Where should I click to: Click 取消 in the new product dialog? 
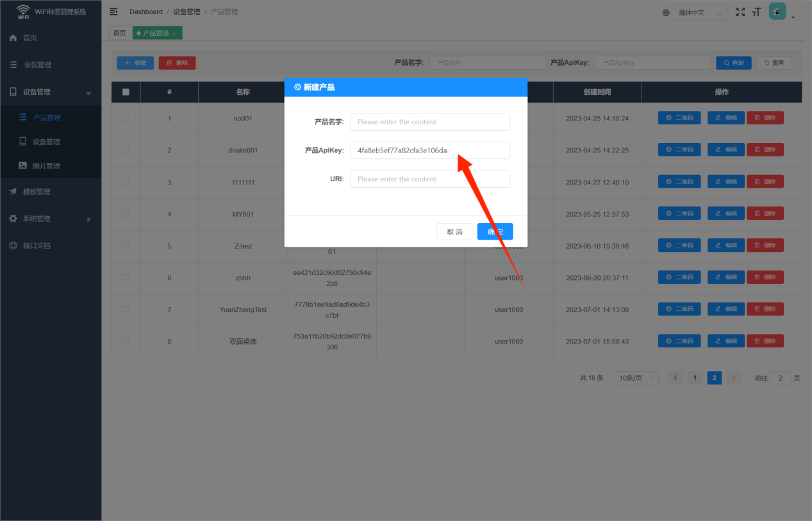point(454,231)
